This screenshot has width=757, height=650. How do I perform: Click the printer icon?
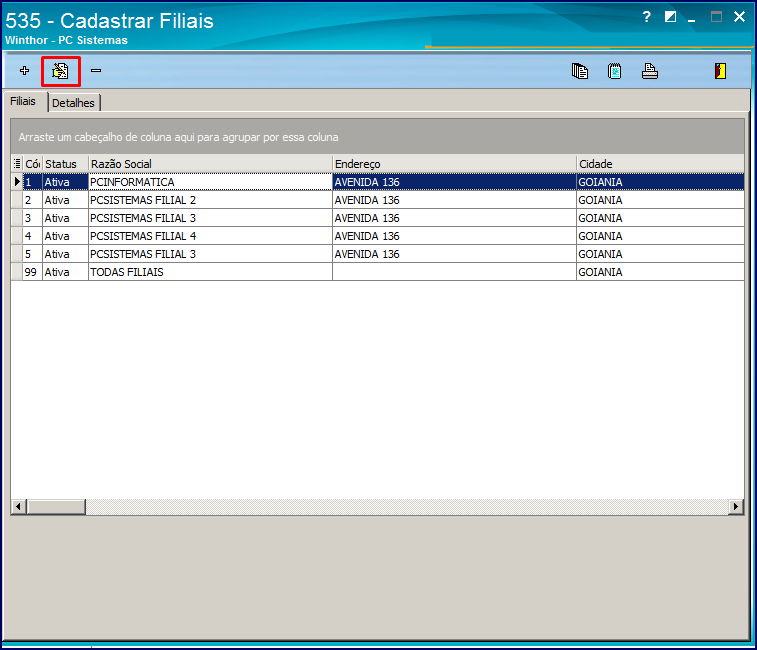click(x=650, y=71)
